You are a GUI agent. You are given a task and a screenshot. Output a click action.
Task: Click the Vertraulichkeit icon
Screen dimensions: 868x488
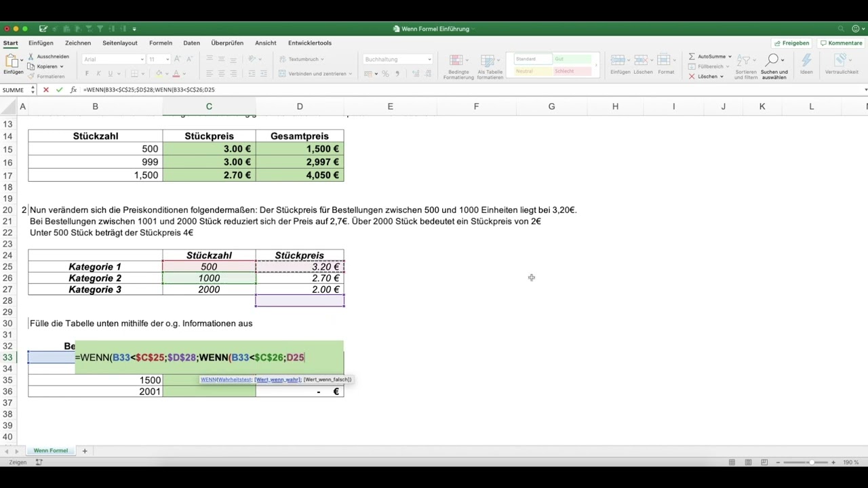841,64
